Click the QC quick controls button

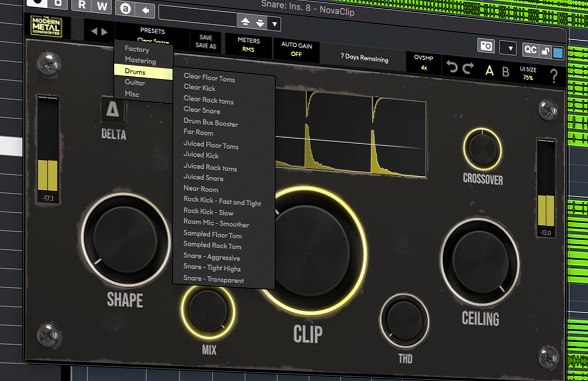[530, 50]
